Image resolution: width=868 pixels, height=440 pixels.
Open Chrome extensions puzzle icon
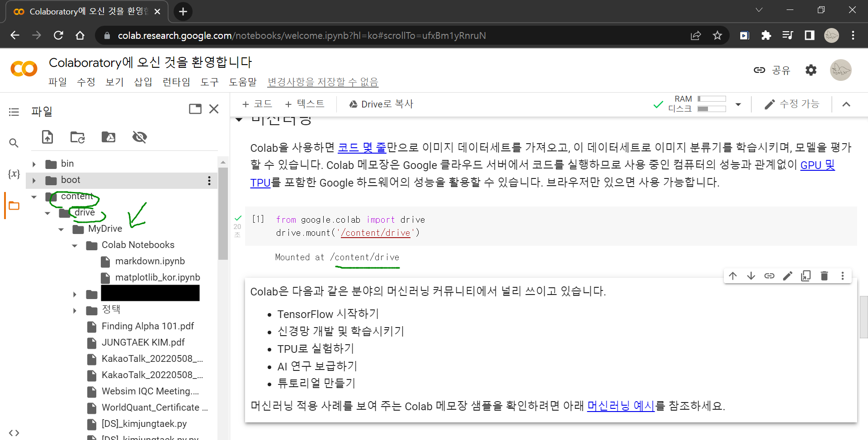[766, 35]
